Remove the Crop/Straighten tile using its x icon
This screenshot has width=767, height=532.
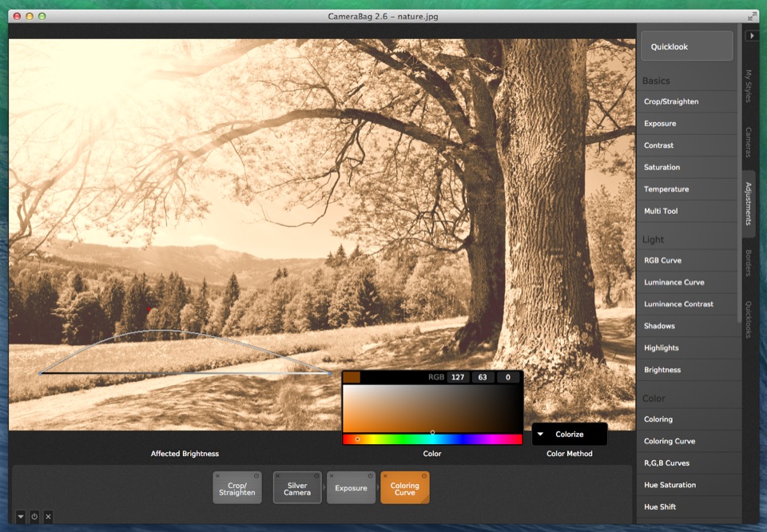pyautogui.click(x=217, y=476)
